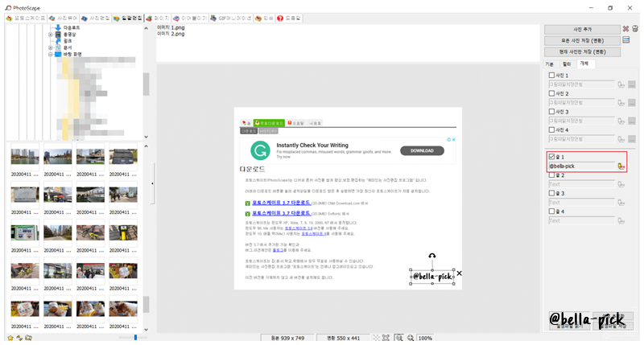
Task: Click the 글 4 Text input field
Action: (x=581, y=220)
